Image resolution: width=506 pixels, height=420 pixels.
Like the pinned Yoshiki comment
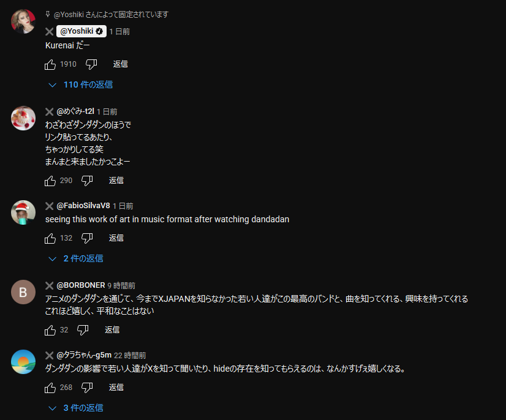[50, 64]
